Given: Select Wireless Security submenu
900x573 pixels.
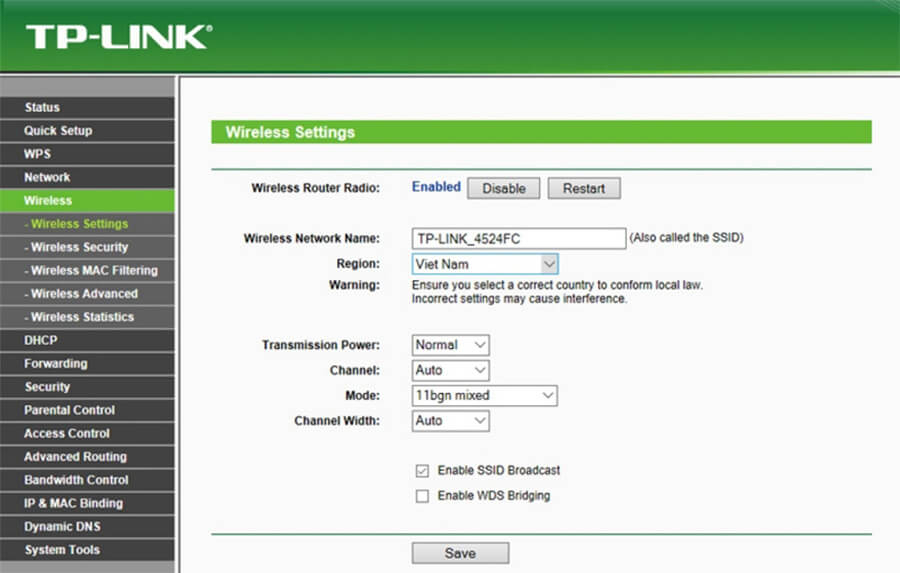Looking at the screenshot, I should point(78,247).
